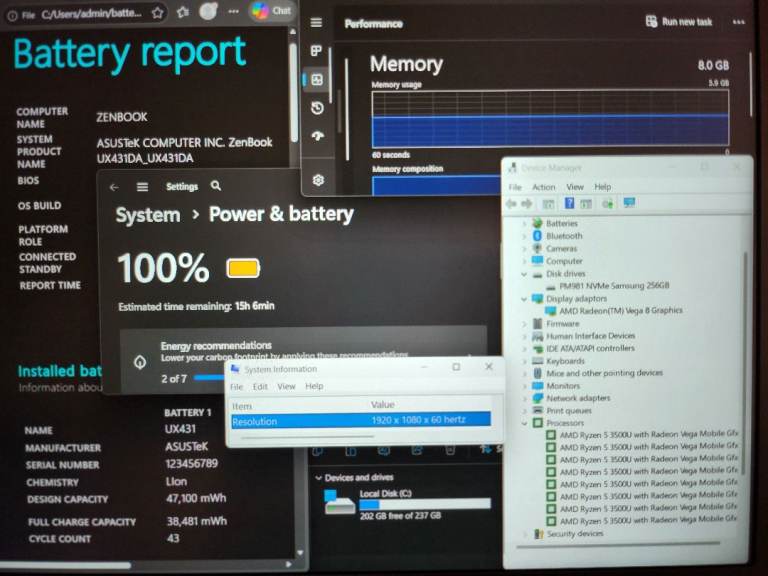Viewport: 768px width, 576px height.
Task: Open browser profile avatar
Action: pos(208,11)
